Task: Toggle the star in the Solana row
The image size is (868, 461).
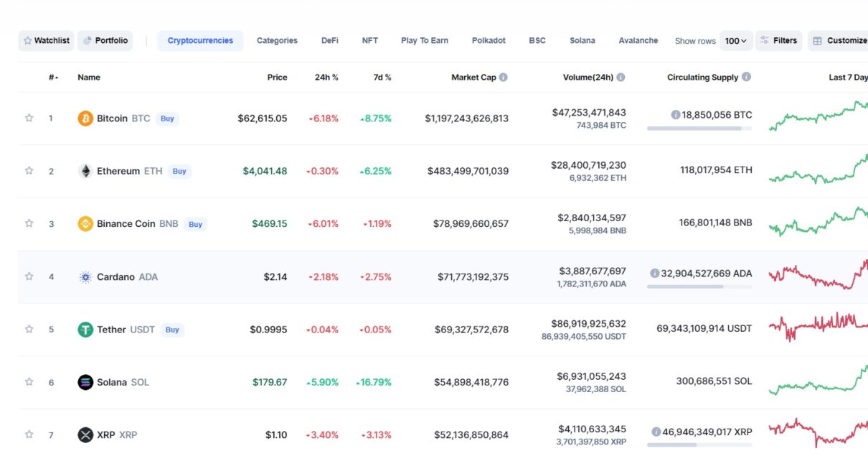Action: point(29,382)
